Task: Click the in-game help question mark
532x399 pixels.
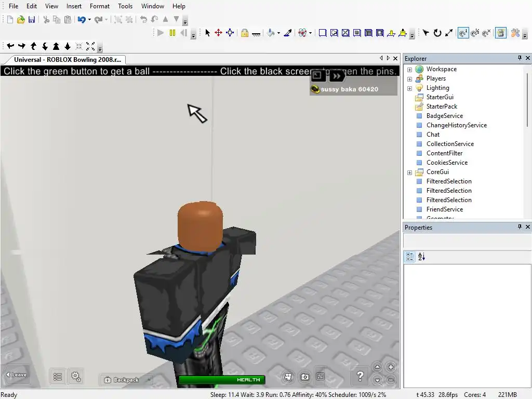Action: [361, 376]
